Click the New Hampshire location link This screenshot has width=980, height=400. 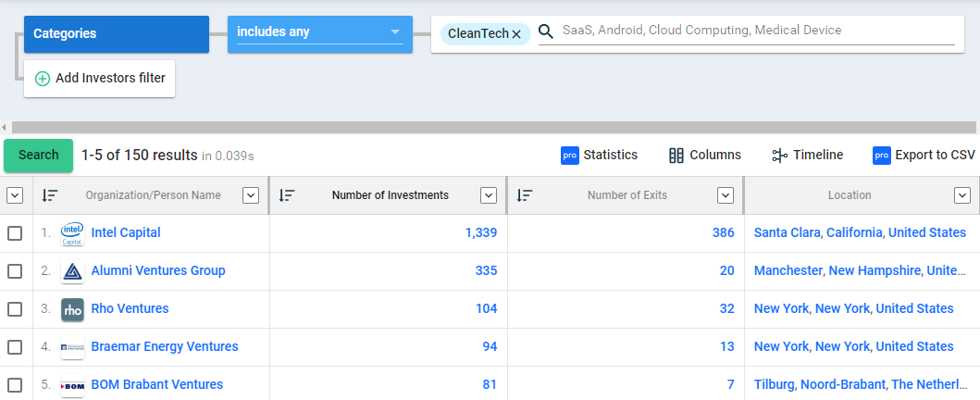click(875, 270)
